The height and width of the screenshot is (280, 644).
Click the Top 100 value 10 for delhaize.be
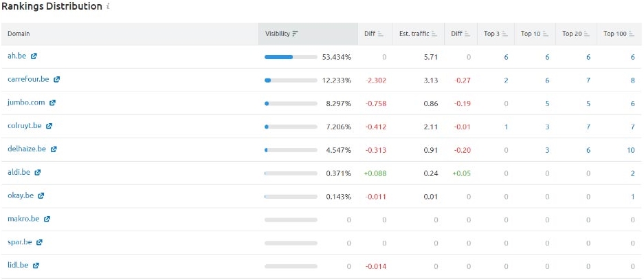[631, 151]
